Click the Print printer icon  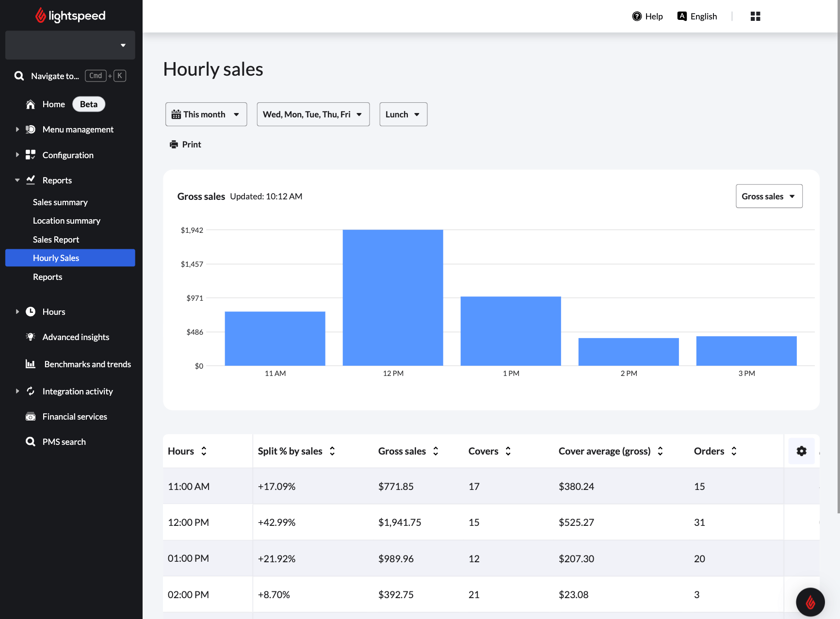tap(174, 145)
